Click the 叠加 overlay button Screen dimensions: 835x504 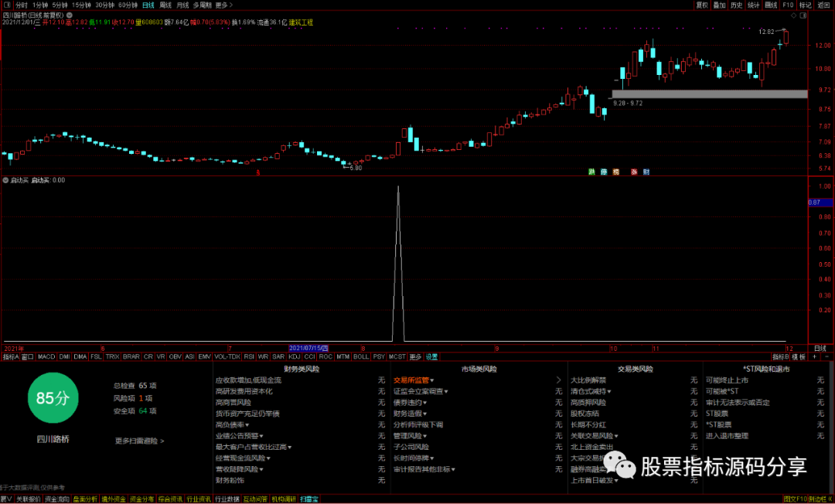719,5
